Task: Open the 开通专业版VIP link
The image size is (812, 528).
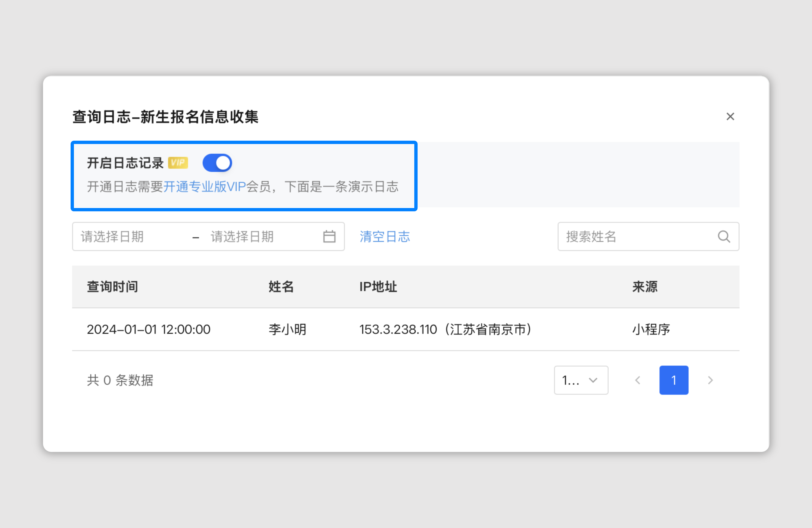Action: click(x=204, y=187)
